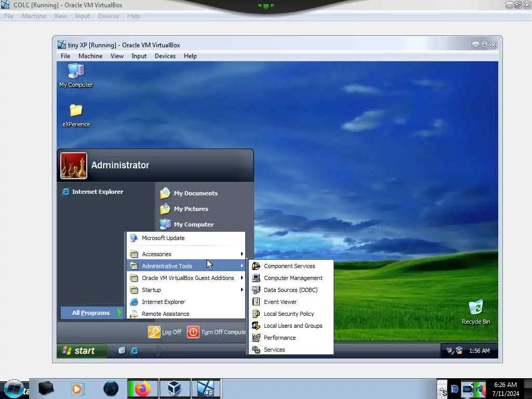This screenshot has width=532, height=399.
Task: Click the VirtualBox guest additions tray icon
Action: 459,351
